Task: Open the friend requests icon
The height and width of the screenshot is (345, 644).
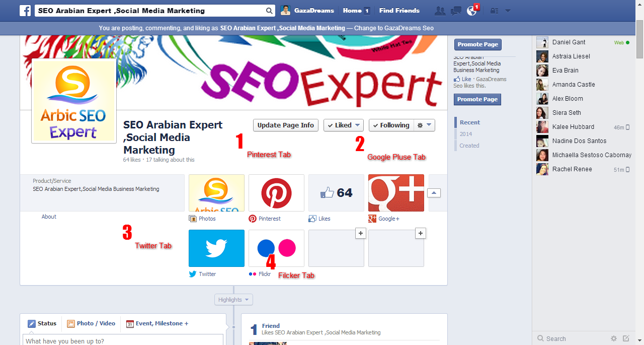Action: coord(440,11)
